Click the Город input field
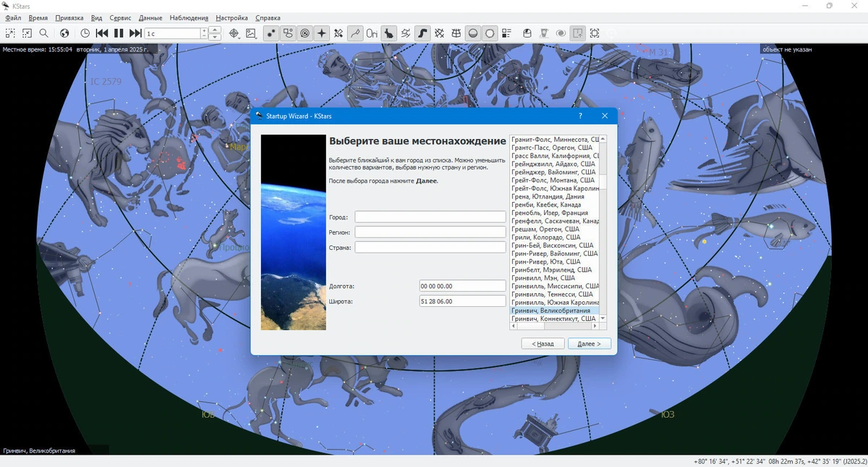This screenshot has height=467, width=868. (430, 216)
